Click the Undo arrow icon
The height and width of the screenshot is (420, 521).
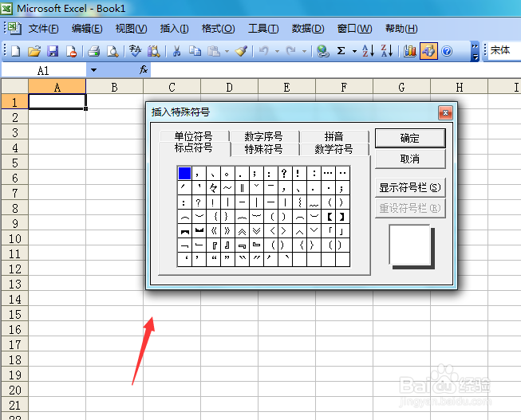tap(264, 51)
